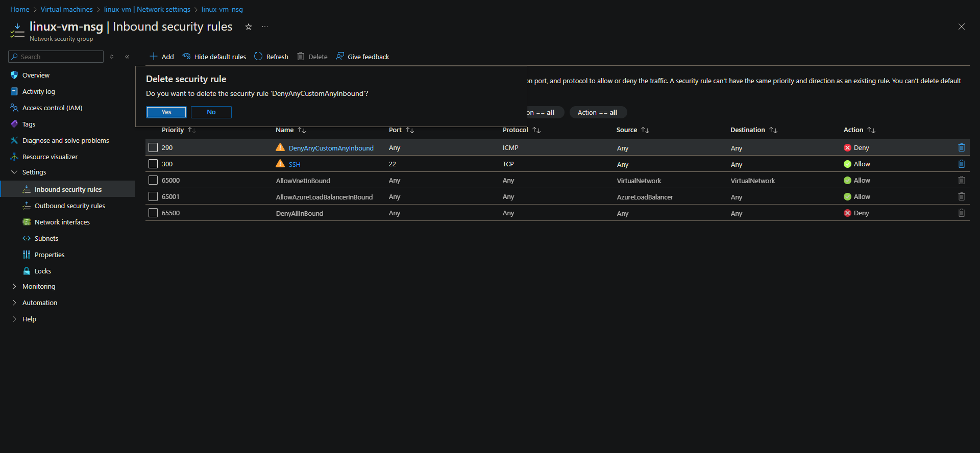The width and height of the screenshot is (980, 453).
Task: Open Subnets page
Action: coord(46,239)
